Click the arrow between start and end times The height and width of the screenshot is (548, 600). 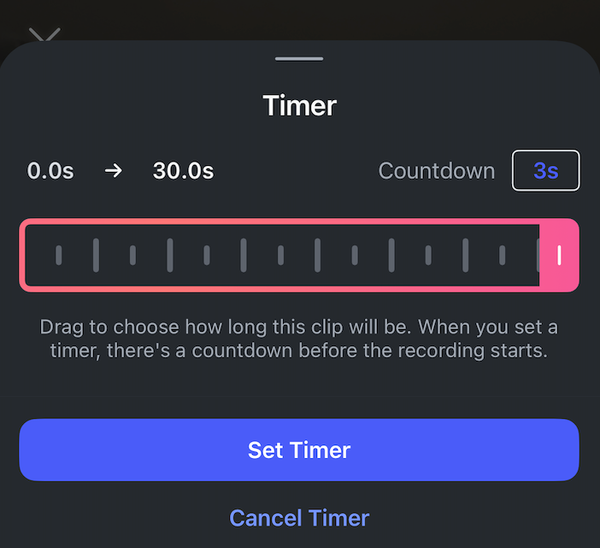pyautogui.click(x=114, y=170)
